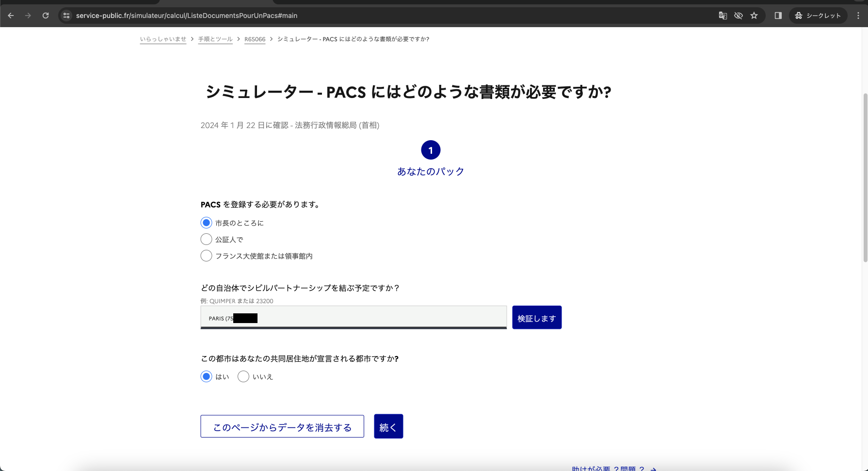Open the 助けが必要？問題？ help link
Image resolution: width=868 pixels, height=471 pixels.
(x=614, y=468)
